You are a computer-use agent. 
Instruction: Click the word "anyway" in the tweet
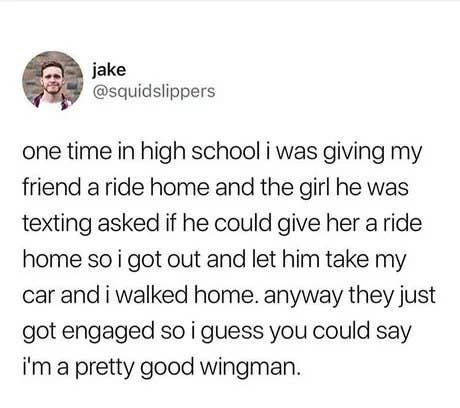(x=303, y=297)
